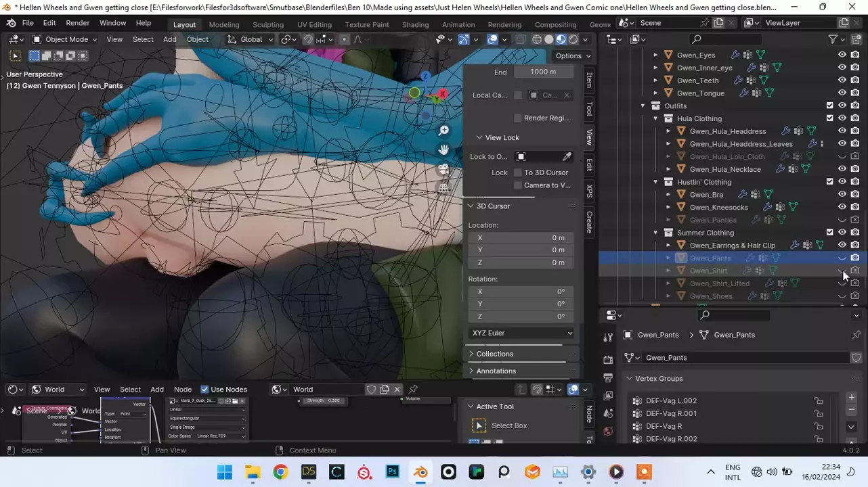Add a new vertex group with plus
Viewport: 868px width, 487px height.
(x=851, y=398)
